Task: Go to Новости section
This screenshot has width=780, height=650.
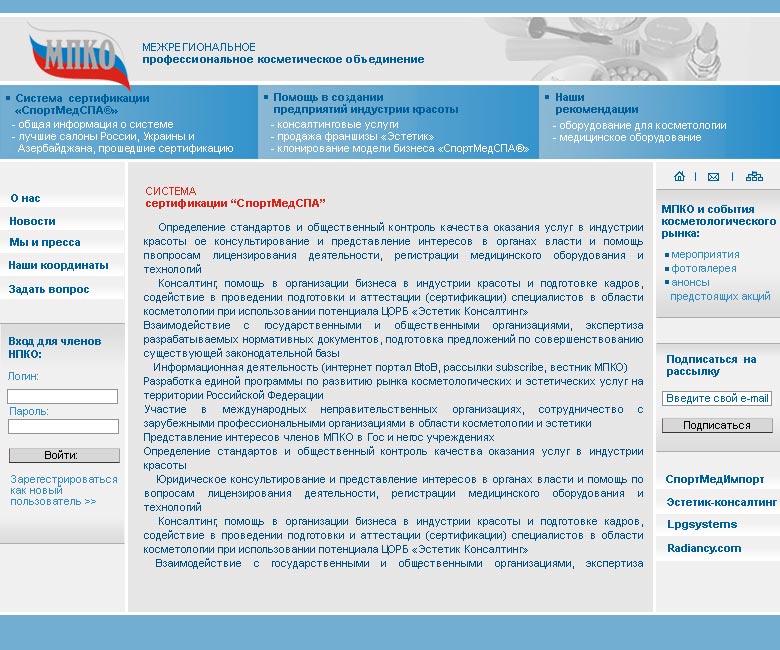Action: coord(32,221)
